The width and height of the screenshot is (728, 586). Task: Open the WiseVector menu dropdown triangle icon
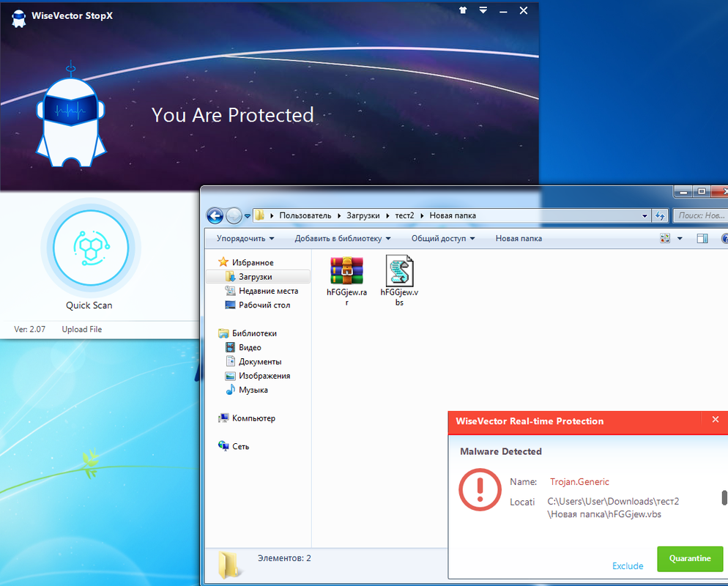tap(483, 10)
